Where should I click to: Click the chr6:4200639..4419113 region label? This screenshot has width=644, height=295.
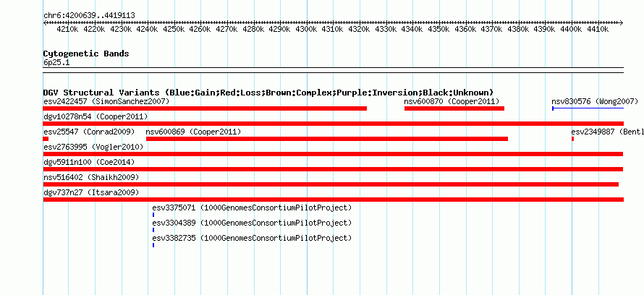(x=89, y=15)
